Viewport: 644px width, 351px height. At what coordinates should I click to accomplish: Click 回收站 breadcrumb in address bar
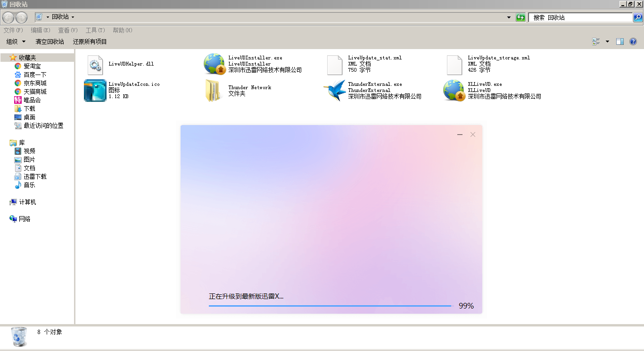coord(60,17)
